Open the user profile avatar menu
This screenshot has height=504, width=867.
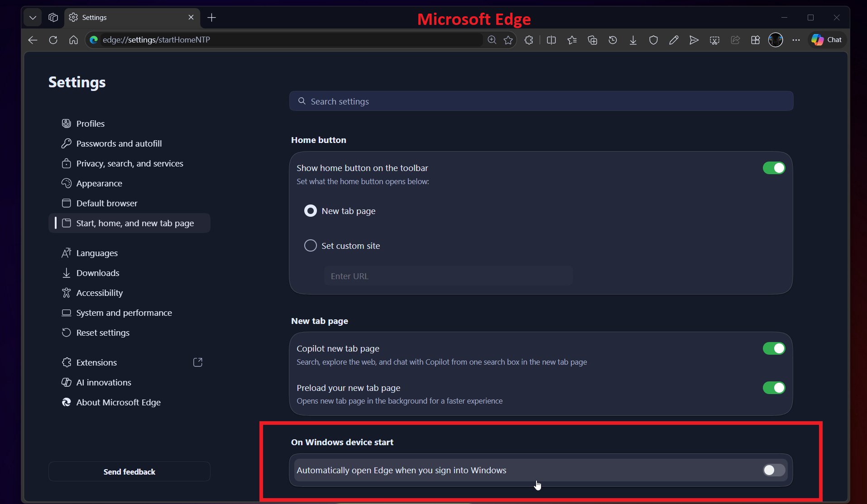tap(776, 40)
